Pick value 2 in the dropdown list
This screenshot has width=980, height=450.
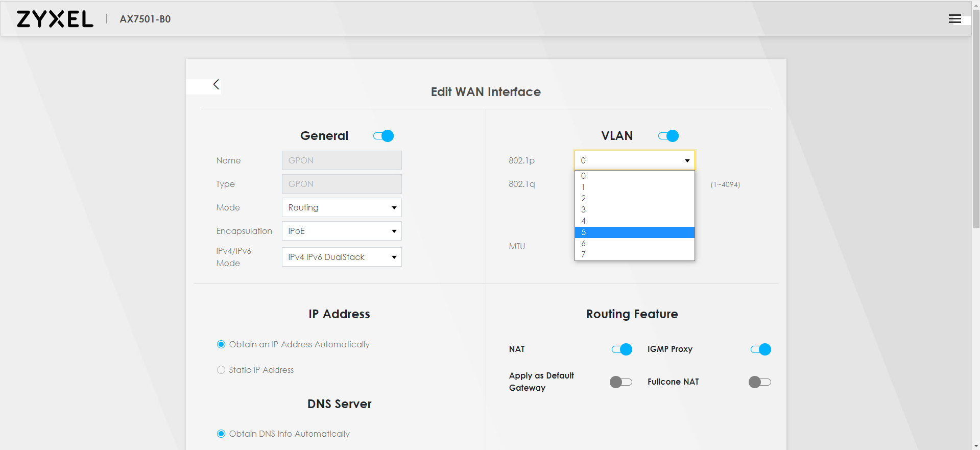(x=634, y=199)
